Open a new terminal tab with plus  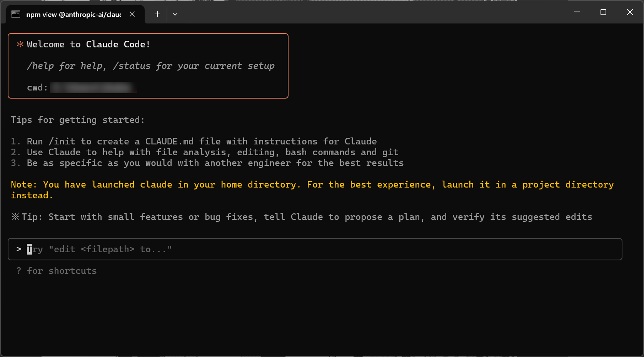coord(157,14)
